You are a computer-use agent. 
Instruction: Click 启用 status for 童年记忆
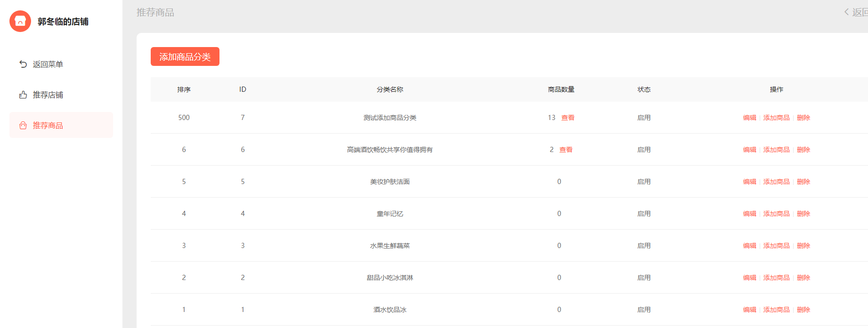coord(644,214)
